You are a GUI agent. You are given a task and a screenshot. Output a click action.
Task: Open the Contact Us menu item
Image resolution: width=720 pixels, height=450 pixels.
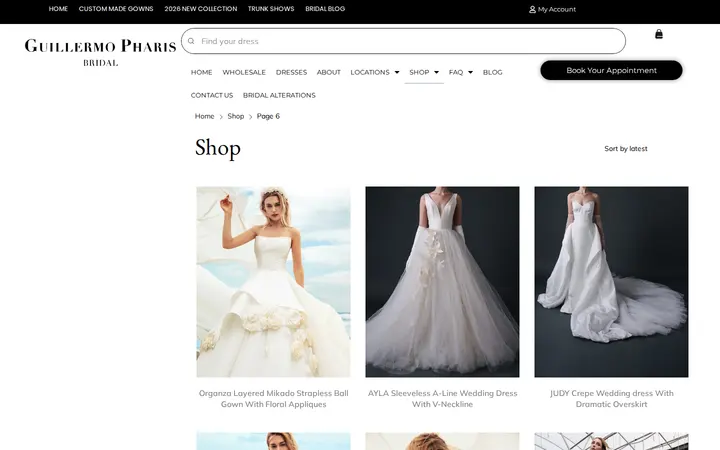[x=212, y=95]
